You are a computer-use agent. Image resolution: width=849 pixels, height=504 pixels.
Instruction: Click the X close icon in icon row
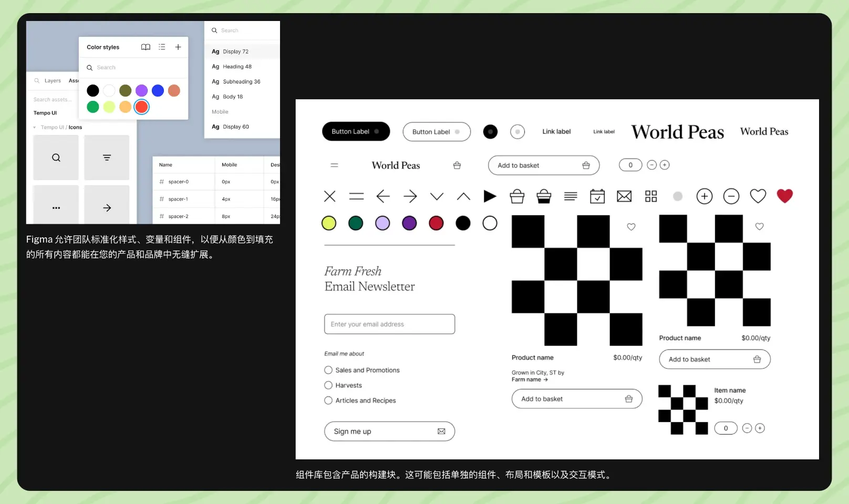pos(330,196)
